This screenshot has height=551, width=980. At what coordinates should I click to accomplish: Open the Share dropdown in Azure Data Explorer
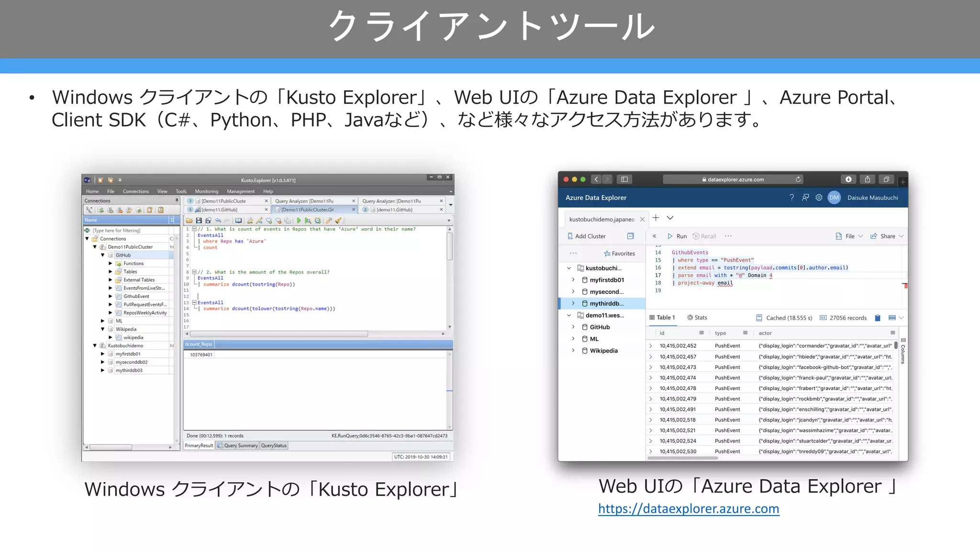[887, 236]
